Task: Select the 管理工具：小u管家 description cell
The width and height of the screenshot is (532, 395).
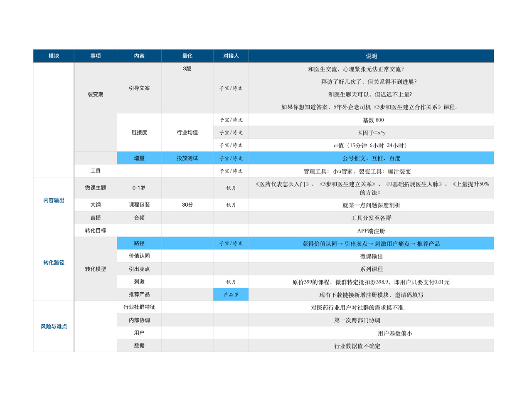Action: tap(371, 171)
